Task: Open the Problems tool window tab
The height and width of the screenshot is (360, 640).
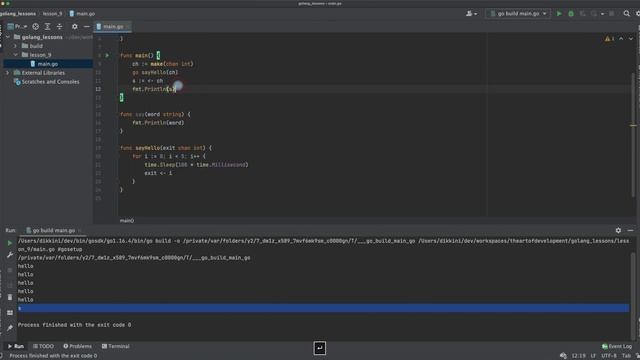Action: click(x=78, y=346)
